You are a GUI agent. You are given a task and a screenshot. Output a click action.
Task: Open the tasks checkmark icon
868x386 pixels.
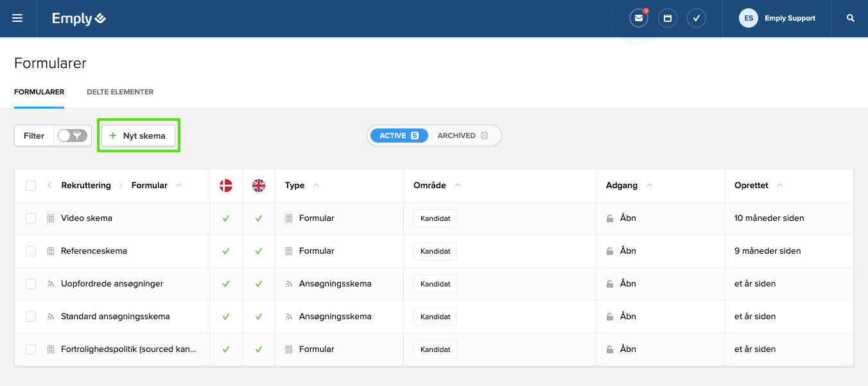(697, 19)
